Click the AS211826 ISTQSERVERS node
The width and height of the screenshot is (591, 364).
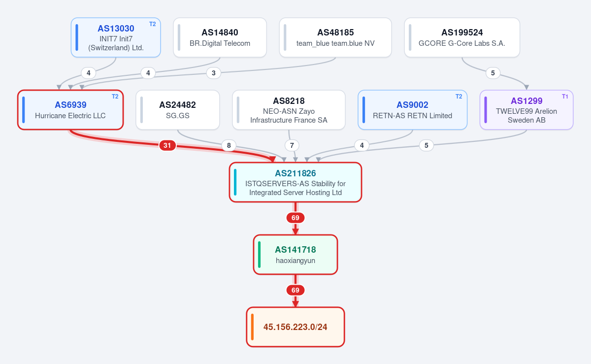coord(295,182)
